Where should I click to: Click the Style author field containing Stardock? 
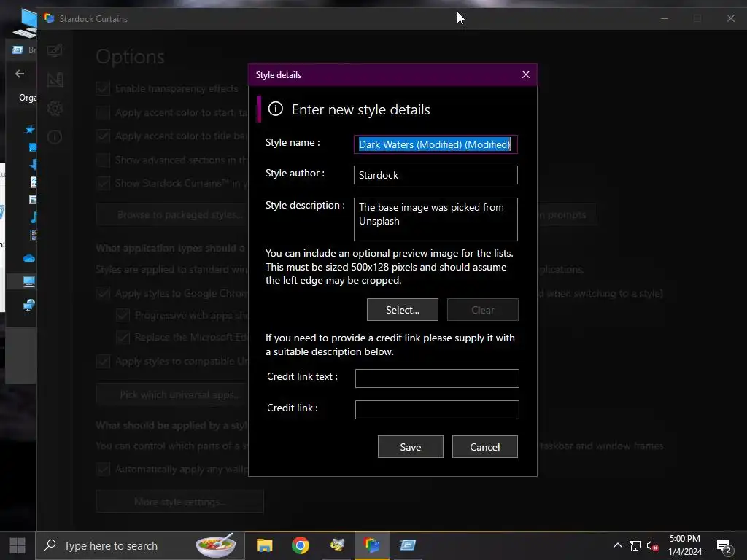tap(436, 175)
